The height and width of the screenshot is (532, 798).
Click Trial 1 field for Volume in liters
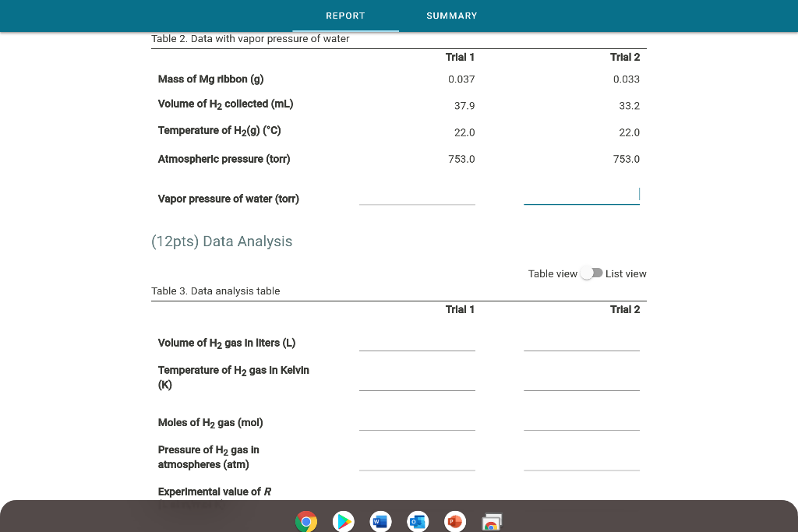coord(417,347)
